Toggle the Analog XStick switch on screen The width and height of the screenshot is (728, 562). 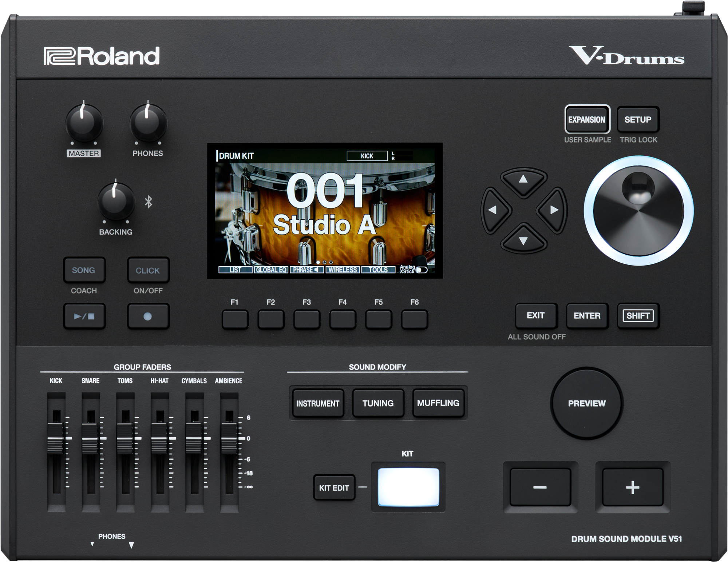[x=421, y=270]
